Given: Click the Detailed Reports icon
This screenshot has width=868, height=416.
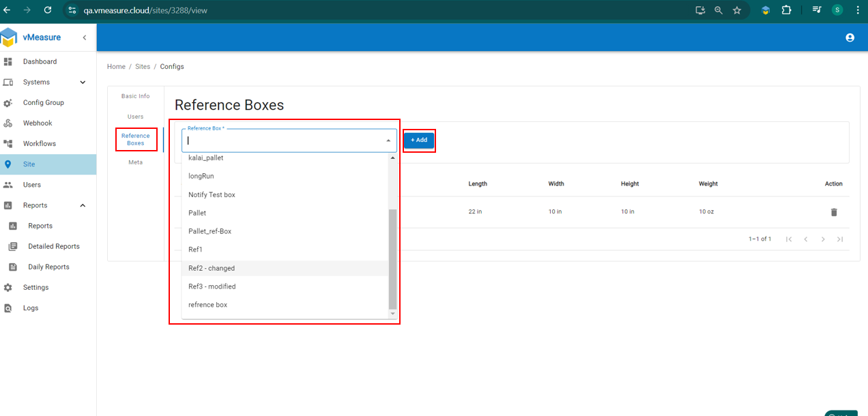Looking at the screenshot, I should click(x=13, y=246).
